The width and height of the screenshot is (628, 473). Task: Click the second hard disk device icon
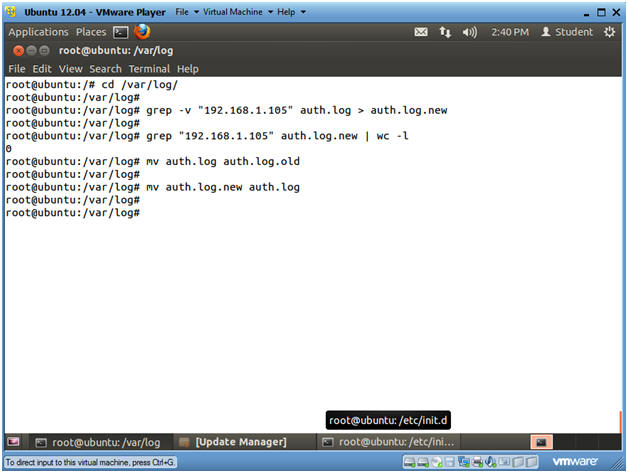point(423,462)
